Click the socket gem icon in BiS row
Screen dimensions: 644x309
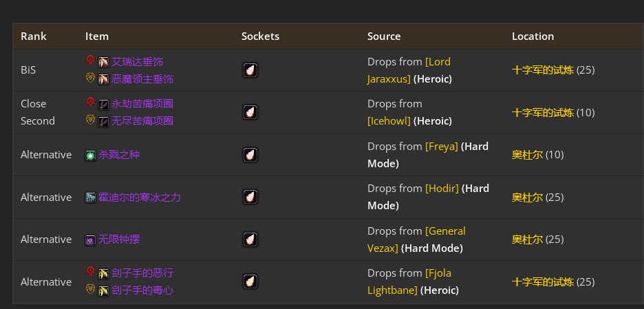tap(250, 70)
